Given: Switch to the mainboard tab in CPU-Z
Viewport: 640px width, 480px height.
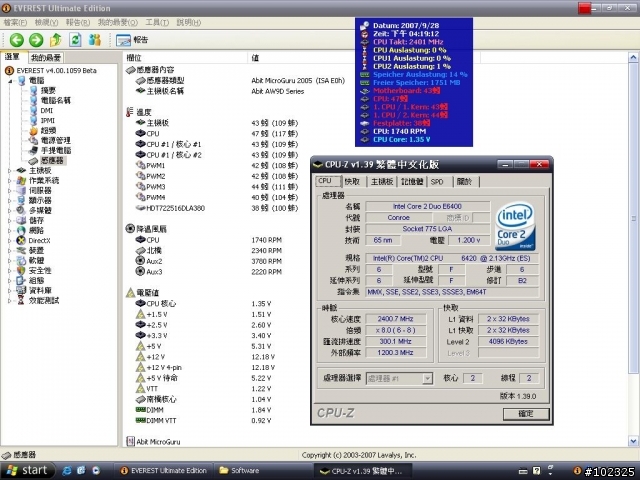Looking at the screenshot, I should pos(382,182).
